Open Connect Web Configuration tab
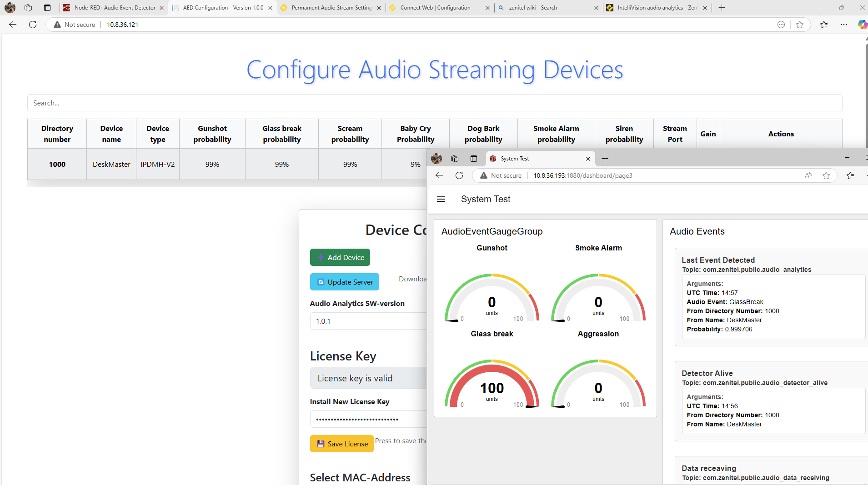868x485 pixels. [435, 8]
